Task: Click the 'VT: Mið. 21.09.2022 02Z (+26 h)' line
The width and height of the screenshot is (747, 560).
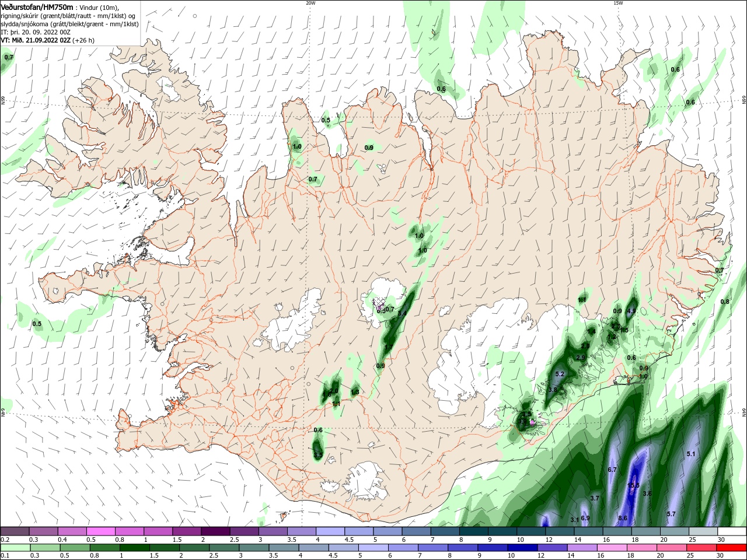Action: pos(48,40)
